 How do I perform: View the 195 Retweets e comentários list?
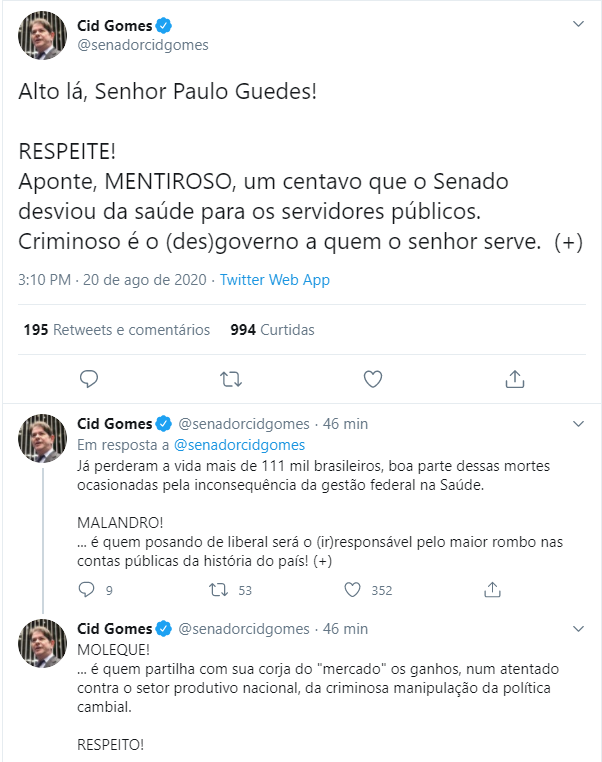(x=117, y=330)
